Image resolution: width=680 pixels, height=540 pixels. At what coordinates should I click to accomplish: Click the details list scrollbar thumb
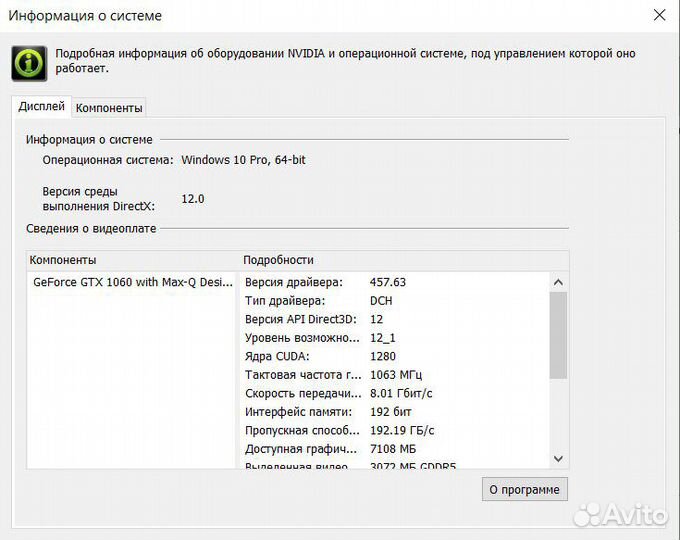click(558, 335)
